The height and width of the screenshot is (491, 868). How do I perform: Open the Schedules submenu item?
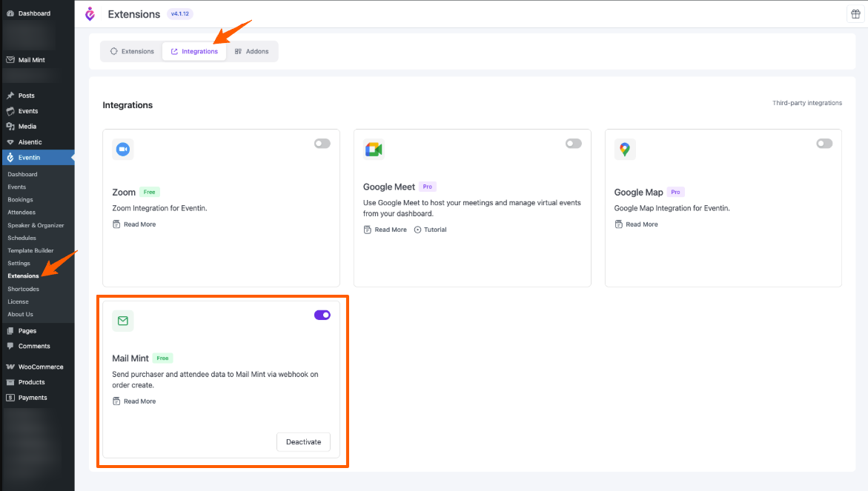[22, 238]
